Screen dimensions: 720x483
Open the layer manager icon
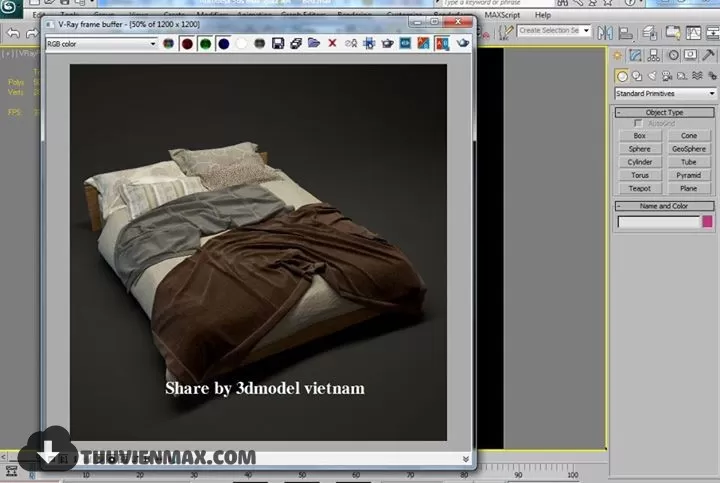649,33
